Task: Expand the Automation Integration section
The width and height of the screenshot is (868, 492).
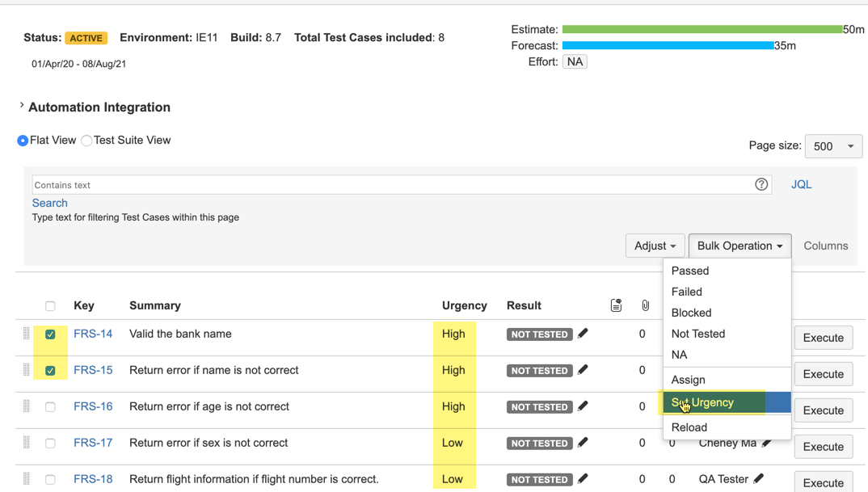Action: pos(22,107)
